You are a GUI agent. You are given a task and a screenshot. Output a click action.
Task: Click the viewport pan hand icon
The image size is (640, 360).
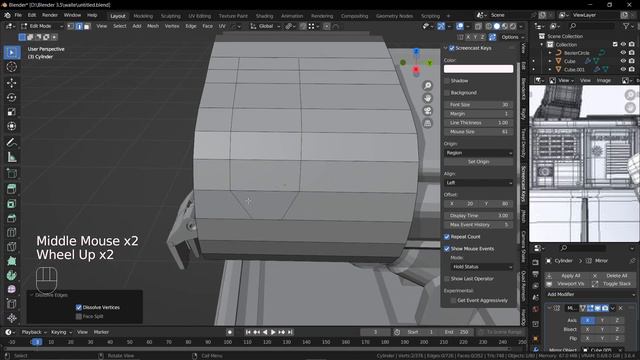point(427,98)
